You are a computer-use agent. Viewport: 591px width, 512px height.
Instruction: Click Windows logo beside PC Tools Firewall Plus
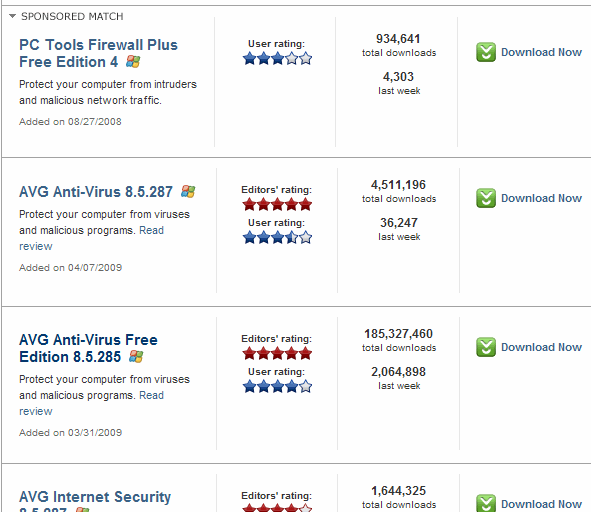click(133, 61)
